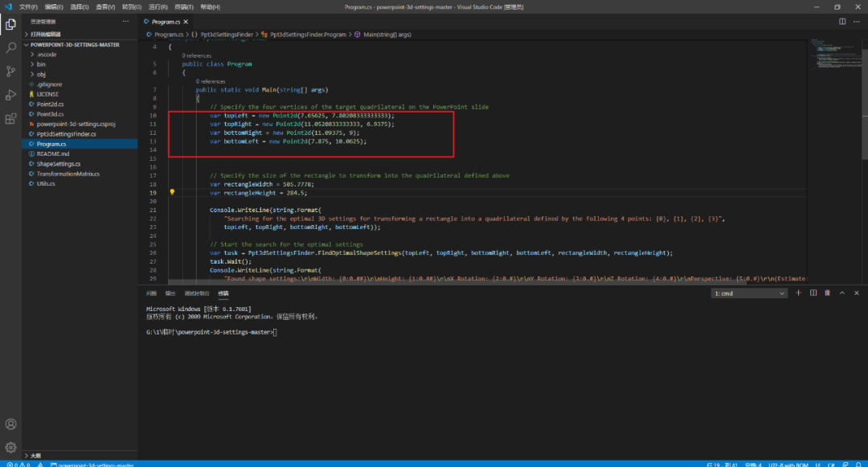Viewport: 868px width, 467px height.
Task: Close the Program.cs editor tab
Action: click(186, 22)
